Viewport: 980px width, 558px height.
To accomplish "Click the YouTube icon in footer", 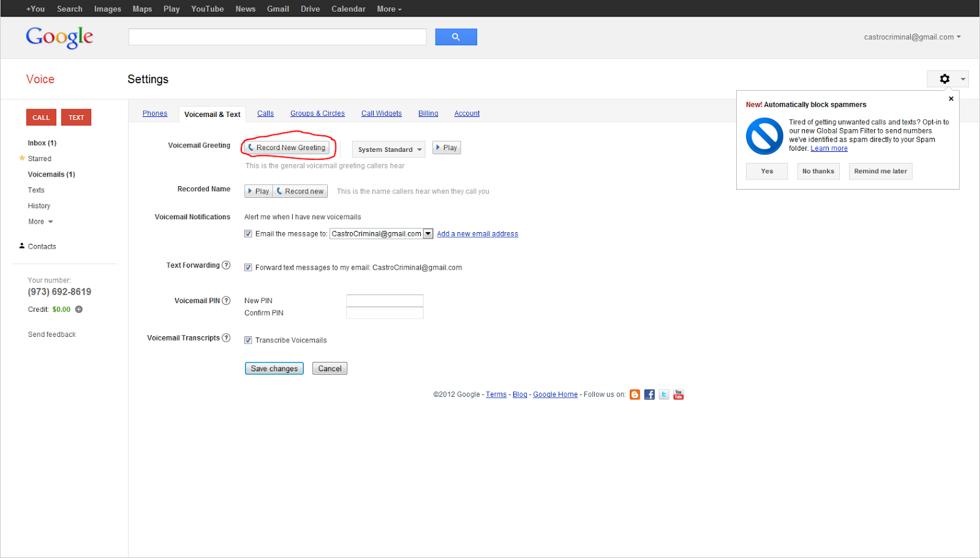I will [x=679, y=394].
